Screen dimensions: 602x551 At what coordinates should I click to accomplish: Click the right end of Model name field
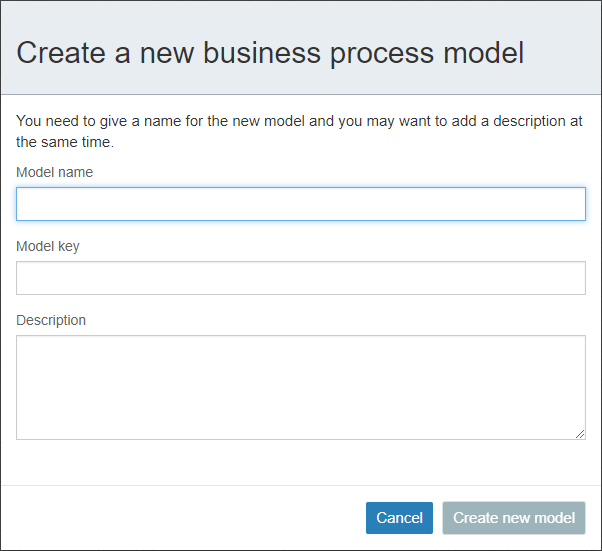point(570,204)
